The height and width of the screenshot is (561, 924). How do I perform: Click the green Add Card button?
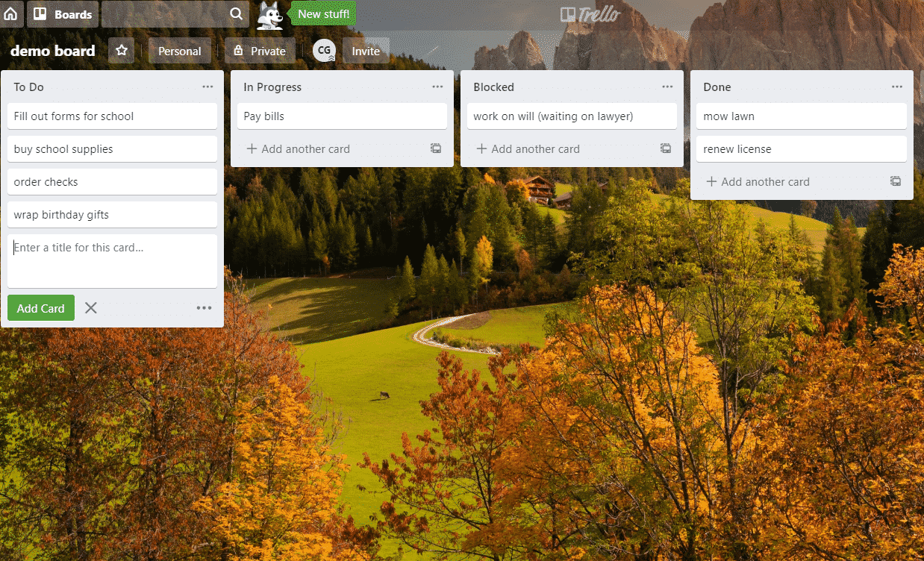click(x=41, y=308)
